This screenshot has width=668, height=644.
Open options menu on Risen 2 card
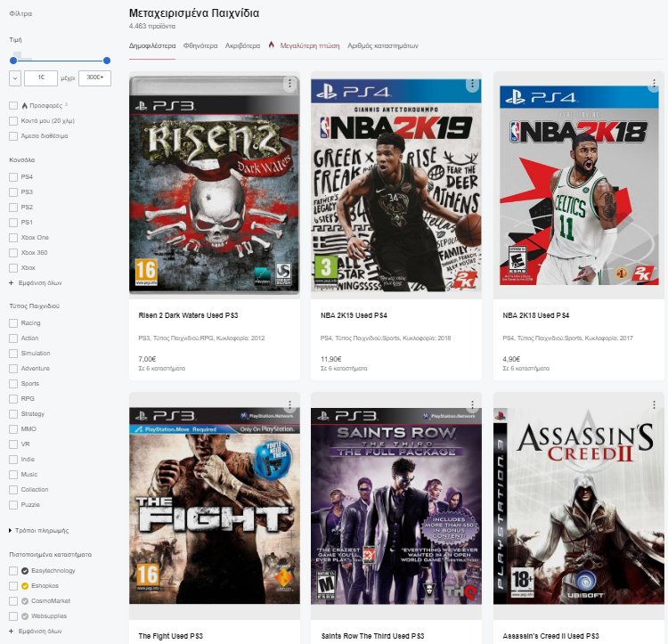pos(289,84)
